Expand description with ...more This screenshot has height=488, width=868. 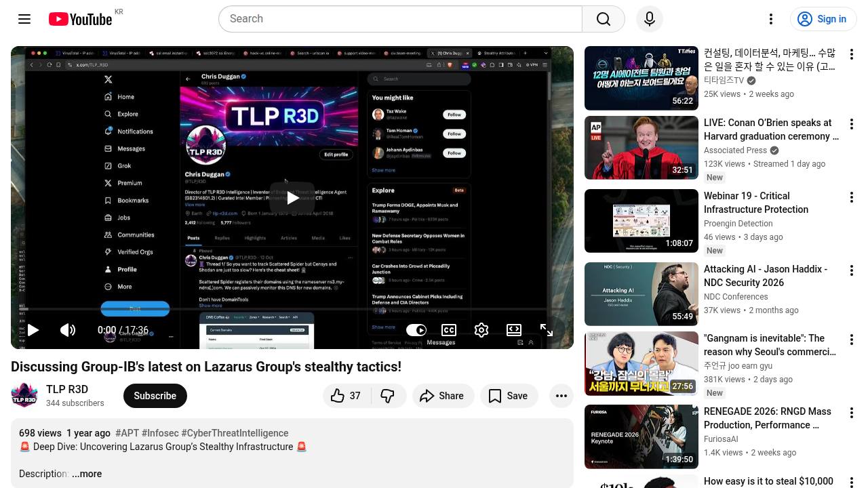click(87, 474)
